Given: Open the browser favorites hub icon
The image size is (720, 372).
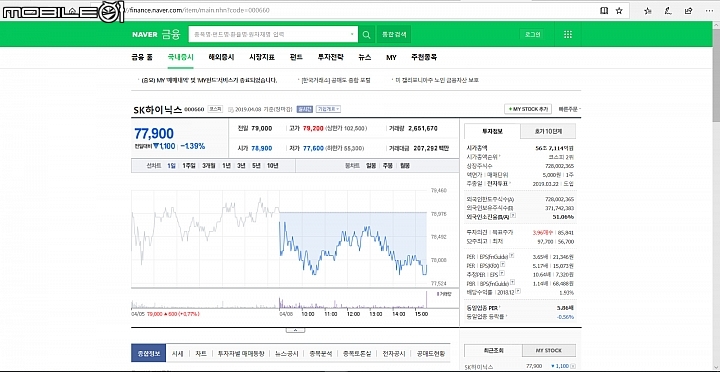Looking at the screenshot, I should (648, 11).
